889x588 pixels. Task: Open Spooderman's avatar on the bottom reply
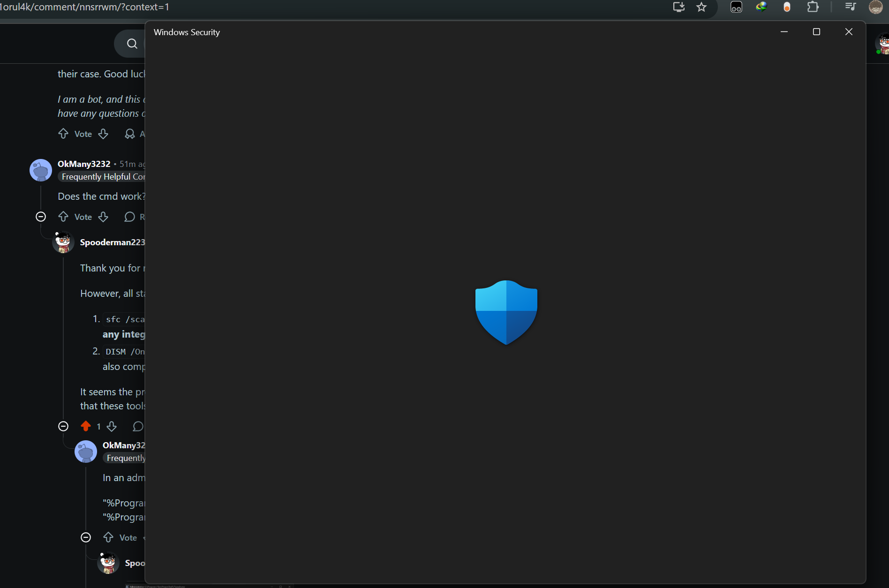pyautogui.click(x=108, y=563)
